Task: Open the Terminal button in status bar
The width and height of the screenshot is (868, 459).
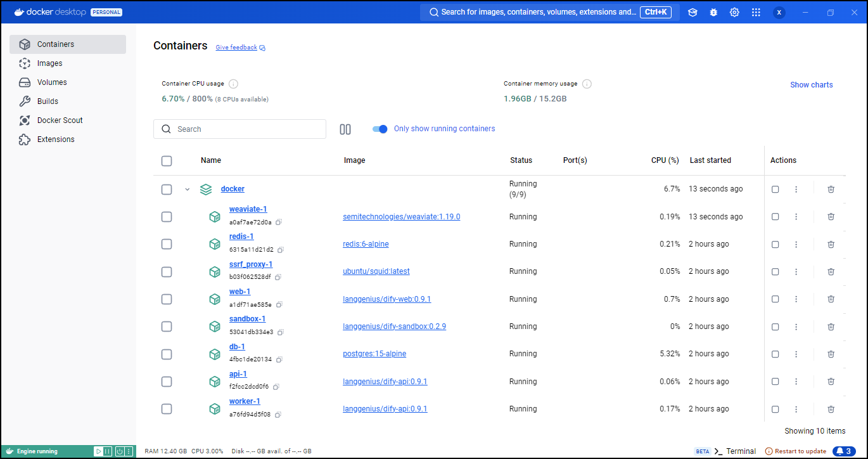Action: [x=735, y=451]
